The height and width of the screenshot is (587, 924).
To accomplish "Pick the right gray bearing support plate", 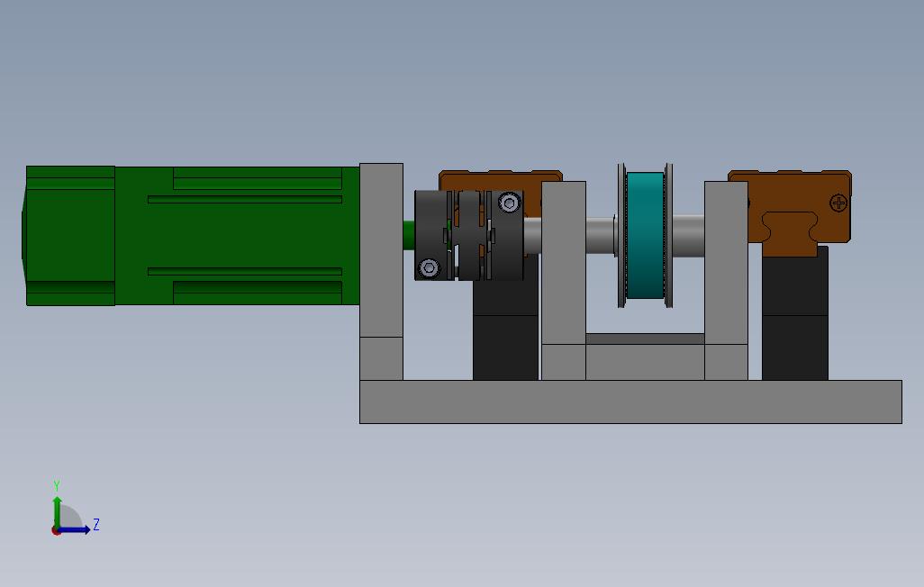I will tap(726, 281).
